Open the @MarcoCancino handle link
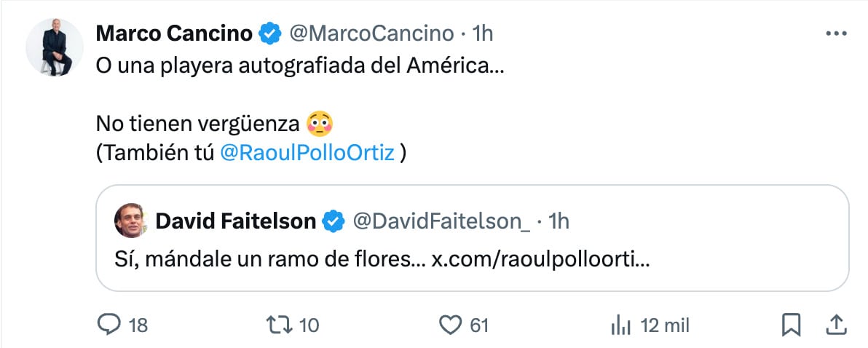868x348 pixels. pos(371,33)
